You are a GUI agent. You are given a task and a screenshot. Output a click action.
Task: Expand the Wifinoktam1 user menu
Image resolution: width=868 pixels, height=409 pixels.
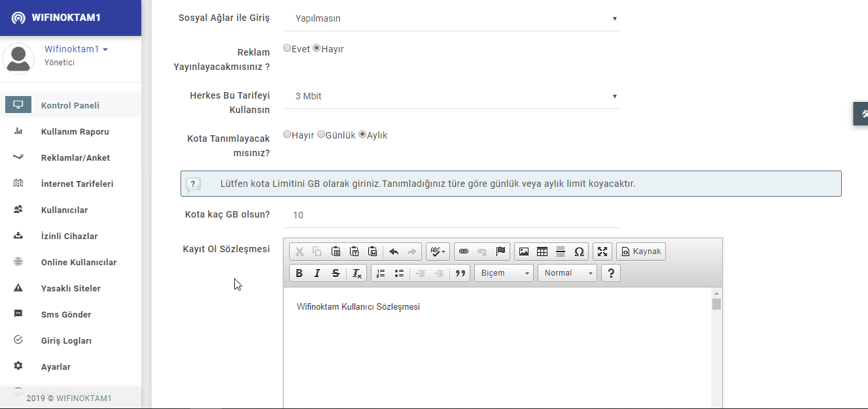76,49
